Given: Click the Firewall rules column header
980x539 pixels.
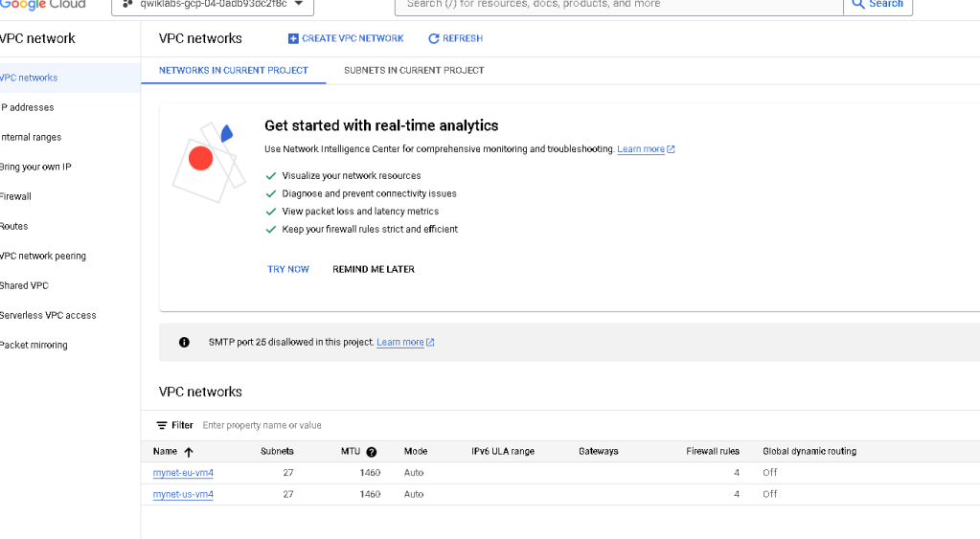Looking at the screenshot, I should [713, 452].
